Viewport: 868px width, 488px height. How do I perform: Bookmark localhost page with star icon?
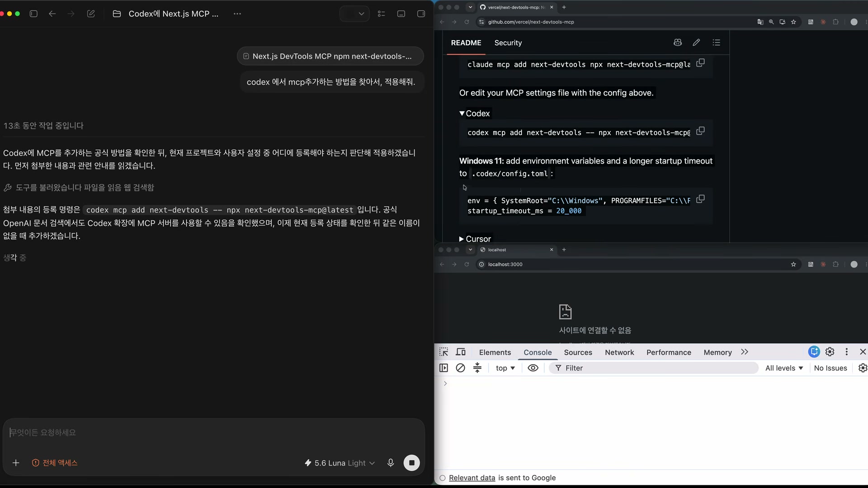(793, 264)
